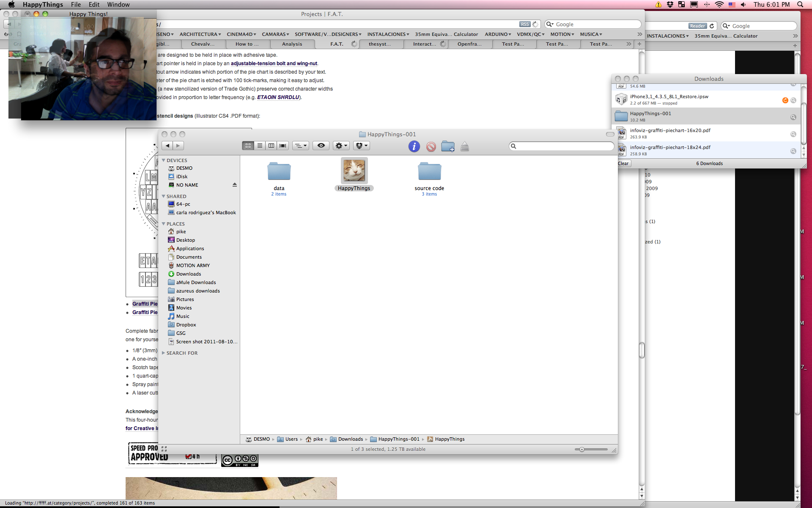This screenshot has width=812, height=508.
Task: Collapse the SHARED sidebar section
Action: pos(164,196)
